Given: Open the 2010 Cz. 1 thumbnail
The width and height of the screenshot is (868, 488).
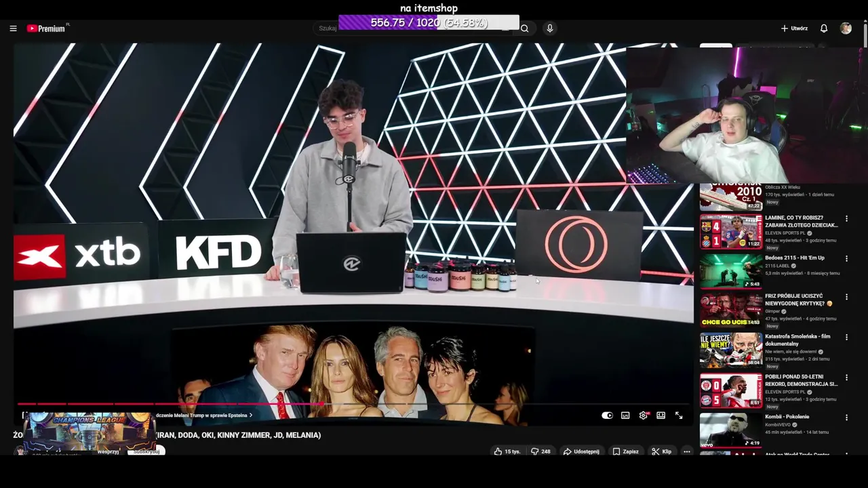Looking at the screenshot, I should [x=731, y=197].
